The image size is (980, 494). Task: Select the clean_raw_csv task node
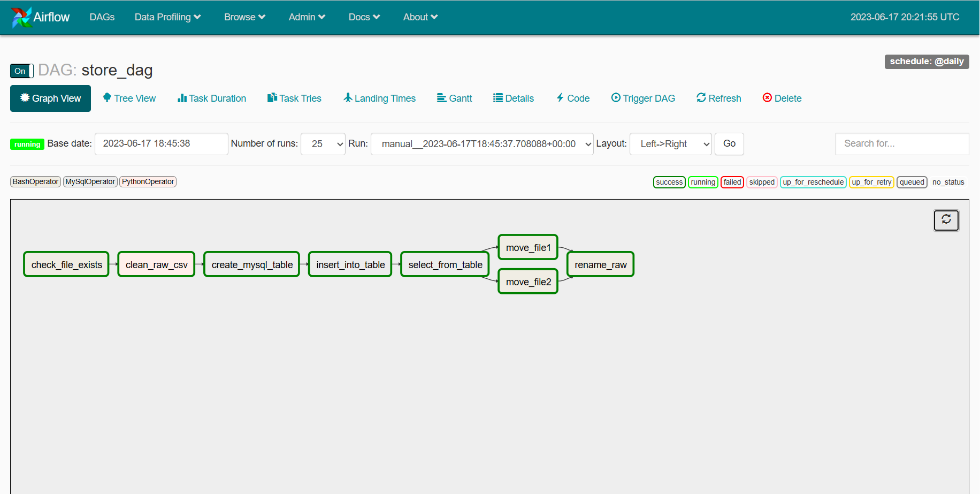[156, 264]
